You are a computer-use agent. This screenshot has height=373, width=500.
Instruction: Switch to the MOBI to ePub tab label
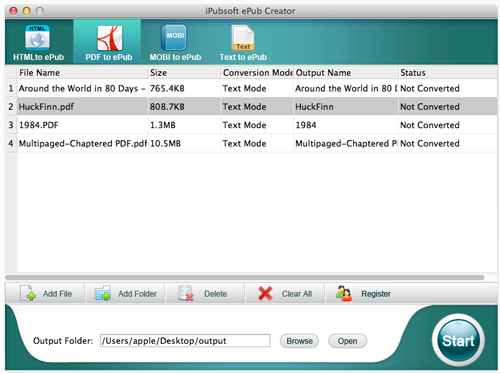pos(175,57)
